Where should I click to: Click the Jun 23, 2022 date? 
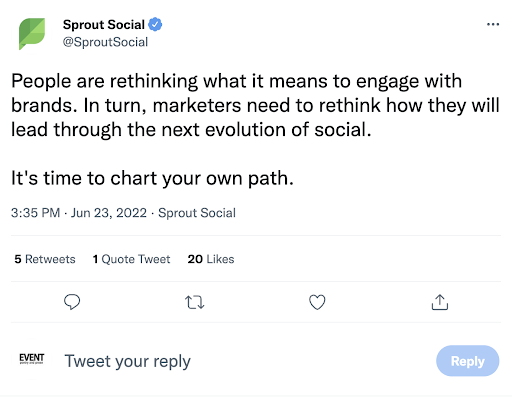click(x=109, y=213)
